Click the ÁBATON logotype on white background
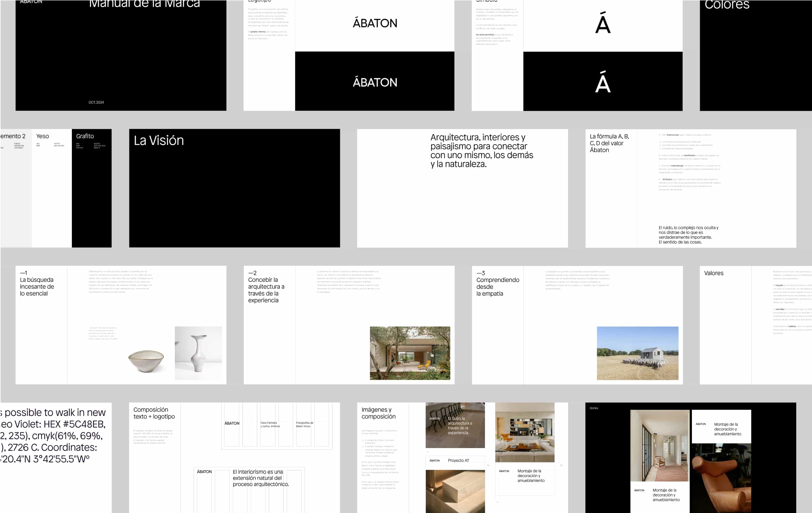 [375, 23]
